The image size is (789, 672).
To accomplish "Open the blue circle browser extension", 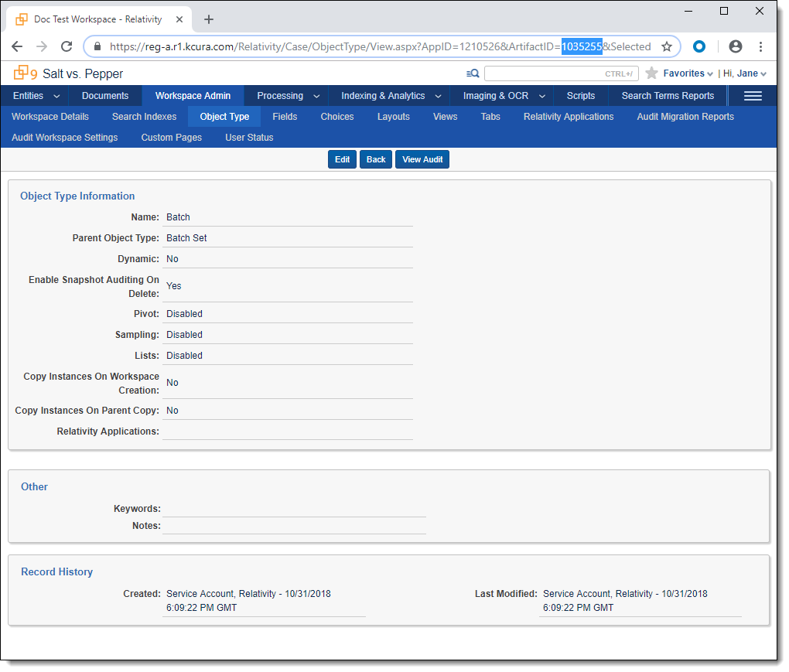I will point(699,46).
